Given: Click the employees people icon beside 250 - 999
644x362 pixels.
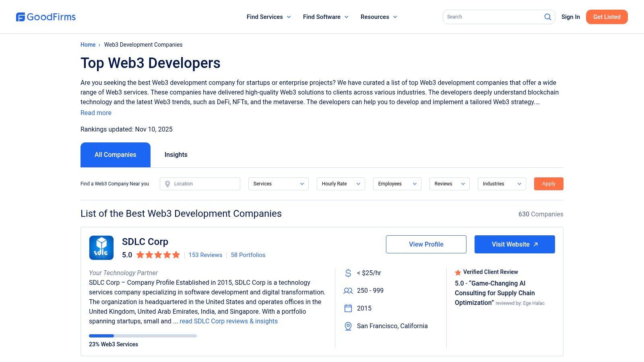Looking at the screenshot, I should [x=348, y=291].
